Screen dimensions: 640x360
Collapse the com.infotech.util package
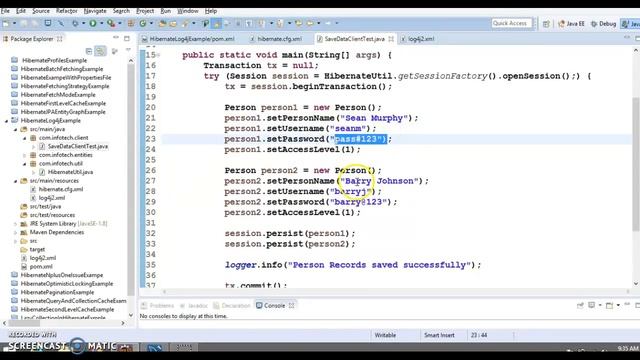click(24, 164)
